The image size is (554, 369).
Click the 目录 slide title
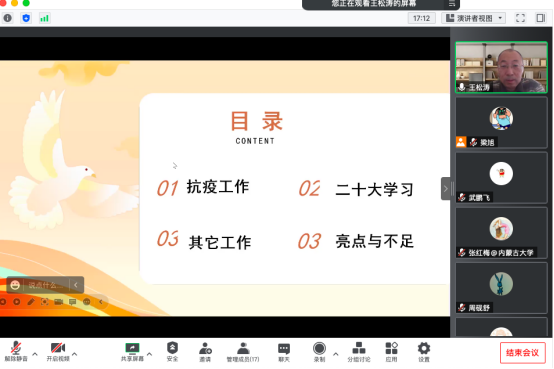pyautogui.click(x=256, y=121)
